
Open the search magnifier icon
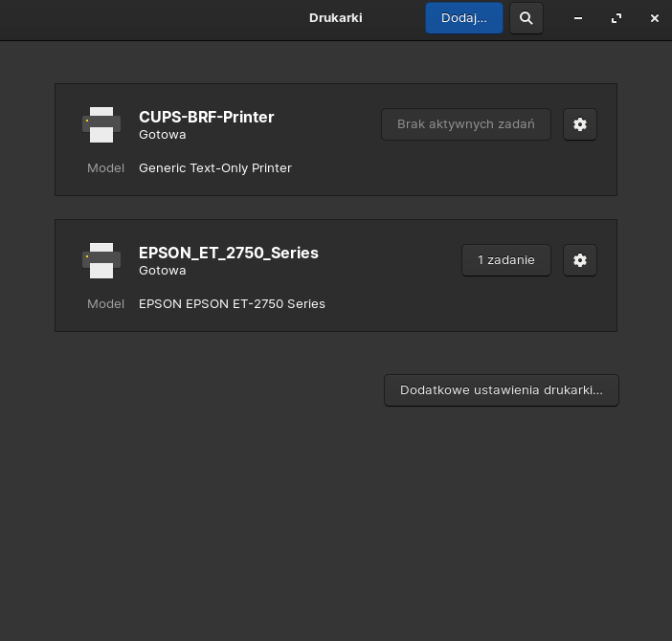526,18
